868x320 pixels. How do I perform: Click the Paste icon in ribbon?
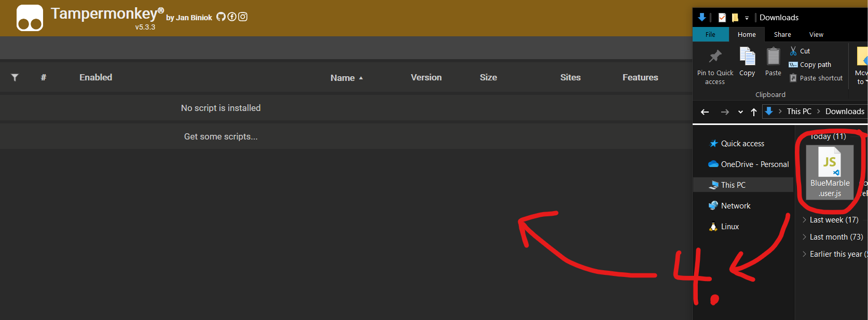click(773, 56)
